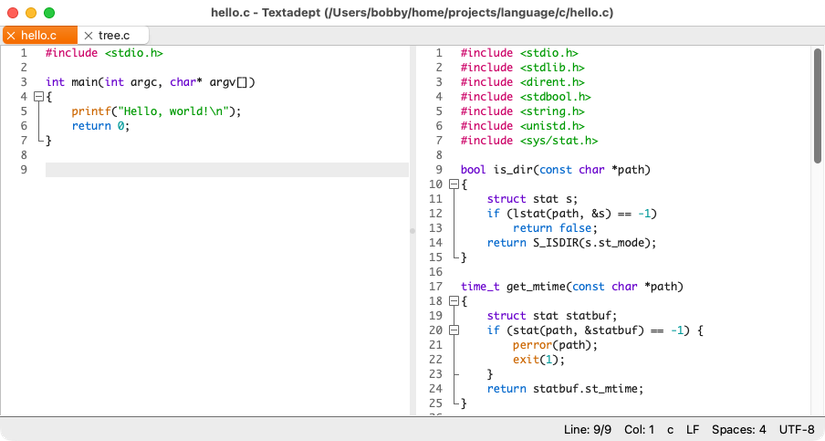Click the Spaces: 4 indentation indicator
Image resolution: width=825 pixels, height=441 pixels.
[739, 429]
